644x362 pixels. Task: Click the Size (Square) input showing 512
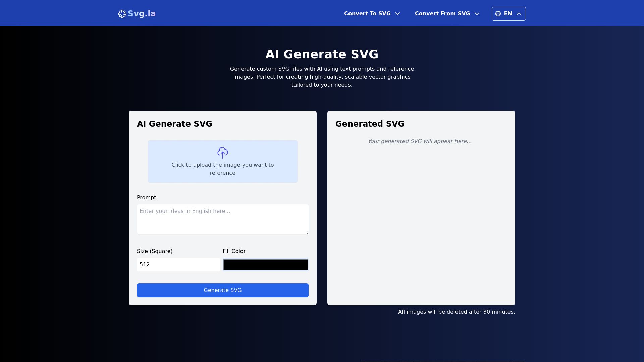[x=178, y=264]
